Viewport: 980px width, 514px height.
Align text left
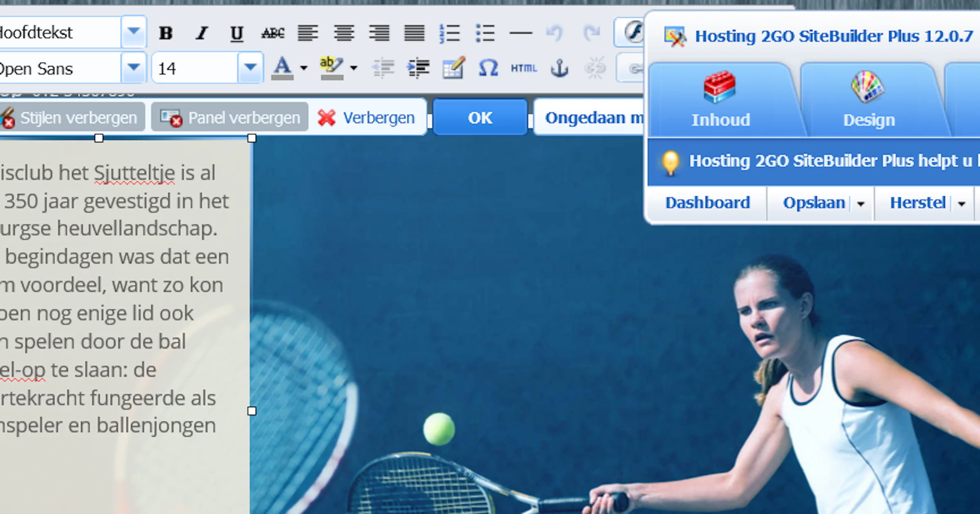click(308, 33)
